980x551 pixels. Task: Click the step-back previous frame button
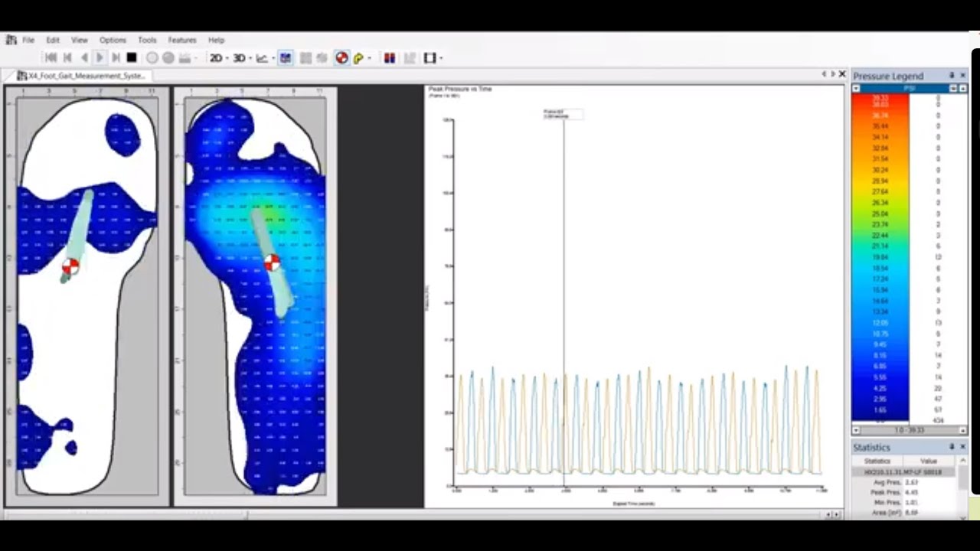[x=67, y=57]
